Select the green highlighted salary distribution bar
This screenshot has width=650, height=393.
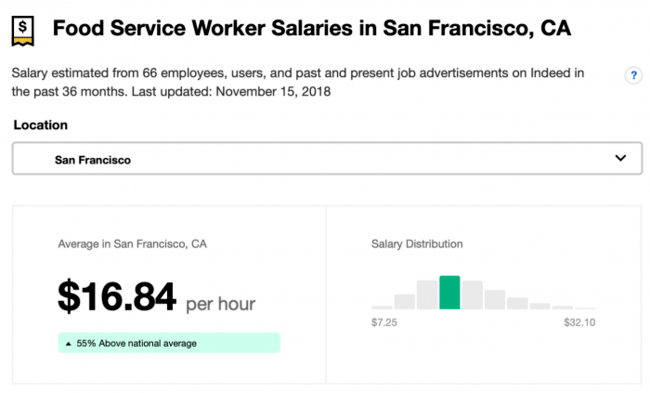point(449,292)
